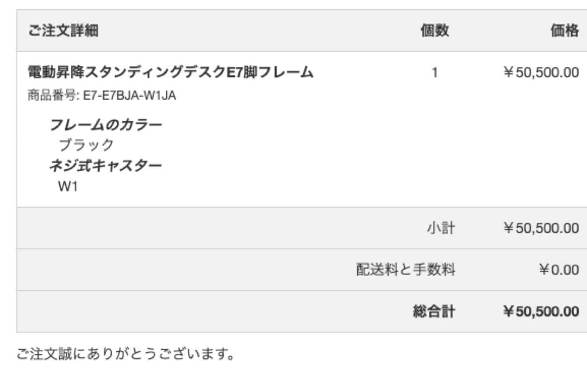Click the product row price ￥50,500.00

(541, 73)
